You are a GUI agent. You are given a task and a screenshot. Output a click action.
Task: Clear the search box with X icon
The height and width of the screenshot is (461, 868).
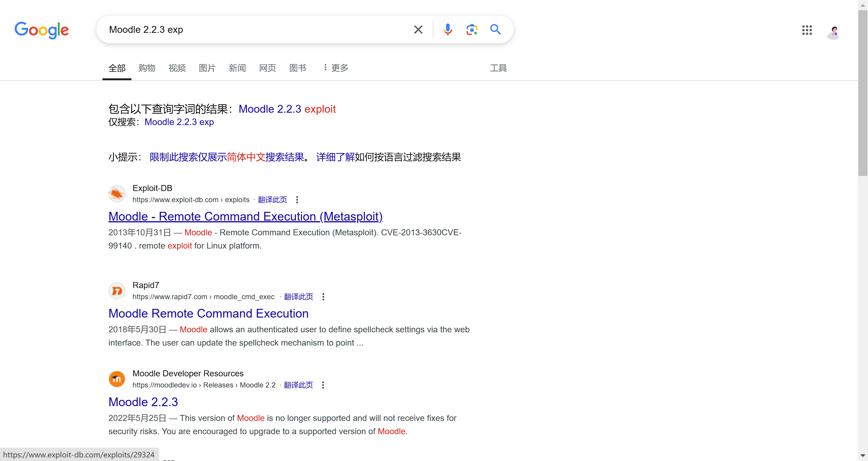(x=418, y=30)
